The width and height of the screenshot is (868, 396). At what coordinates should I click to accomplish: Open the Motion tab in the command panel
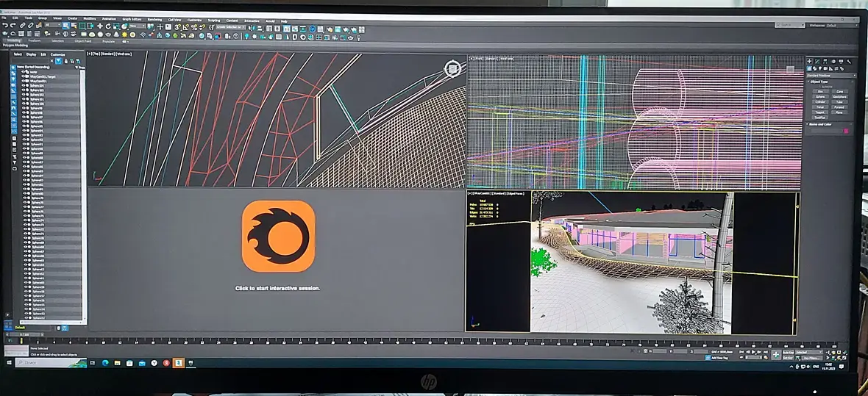point(833,62)
